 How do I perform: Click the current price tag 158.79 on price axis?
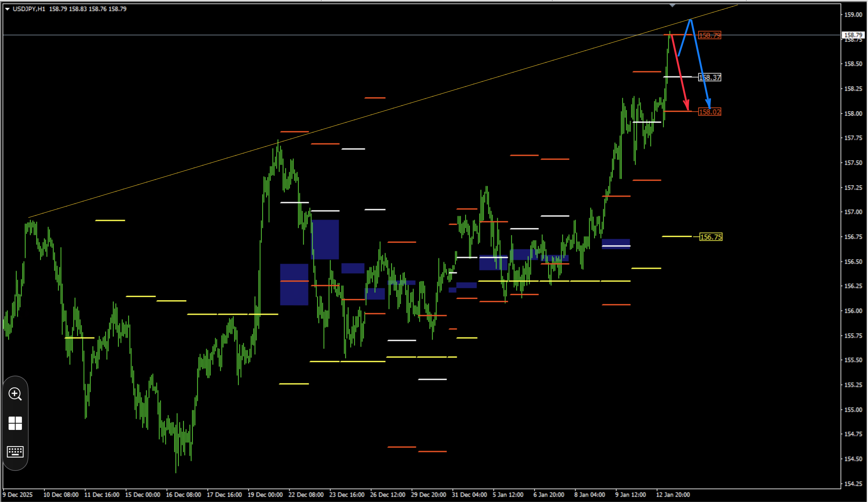click(x=853, y=35)
